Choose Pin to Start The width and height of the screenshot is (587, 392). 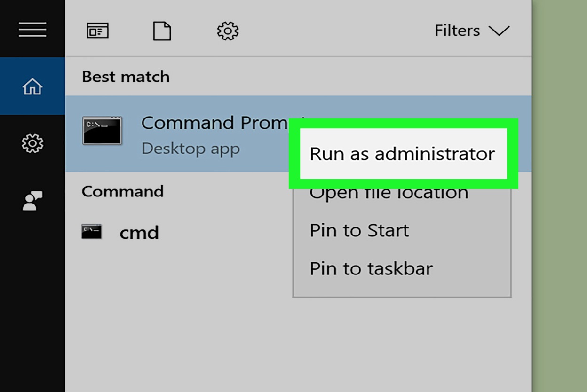[x=359, y=230]
